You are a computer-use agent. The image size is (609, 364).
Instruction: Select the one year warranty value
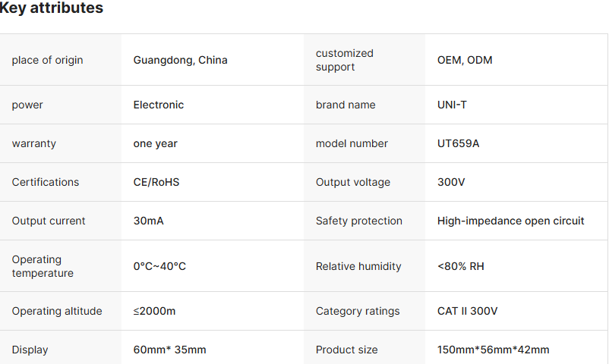pyautogui.click(x=155, y=143)
